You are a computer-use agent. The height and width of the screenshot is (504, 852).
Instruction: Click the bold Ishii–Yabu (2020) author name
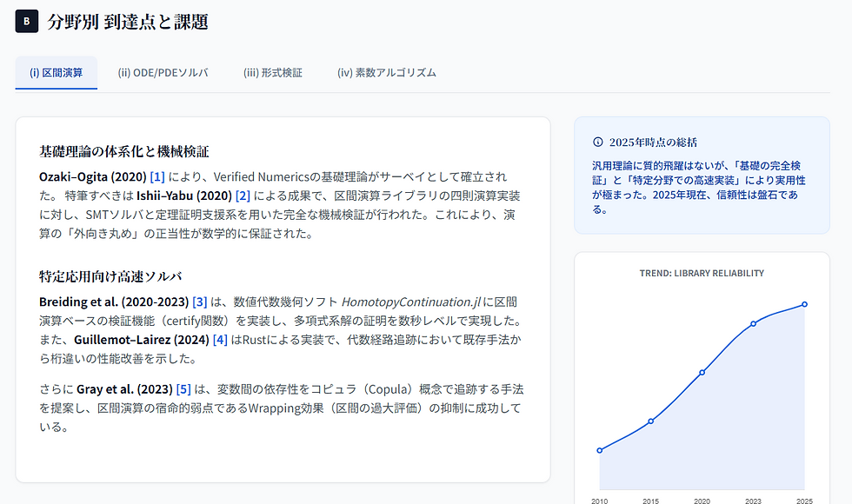click(x=183, y=196)
